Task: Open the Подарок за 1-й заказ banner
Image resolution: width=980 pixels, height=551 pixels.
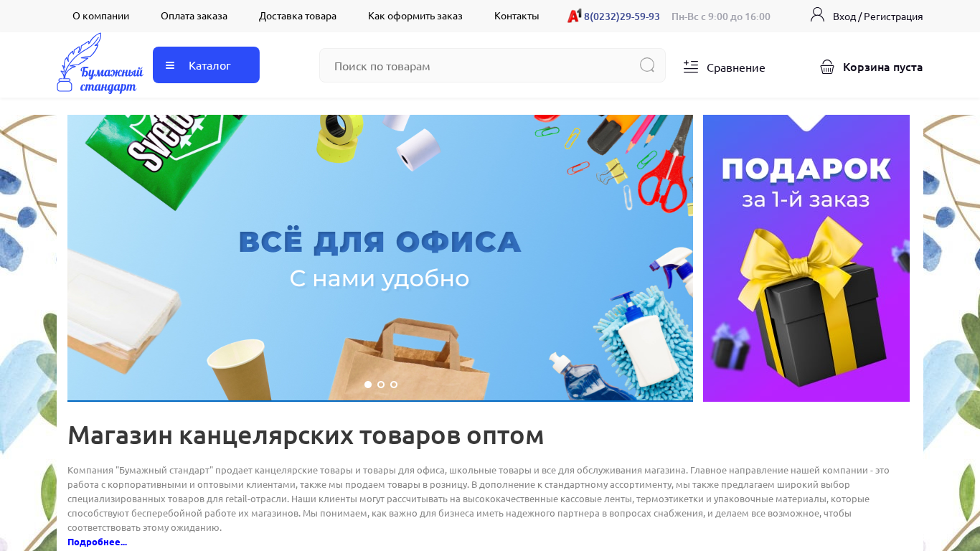Action: [806, 258]
